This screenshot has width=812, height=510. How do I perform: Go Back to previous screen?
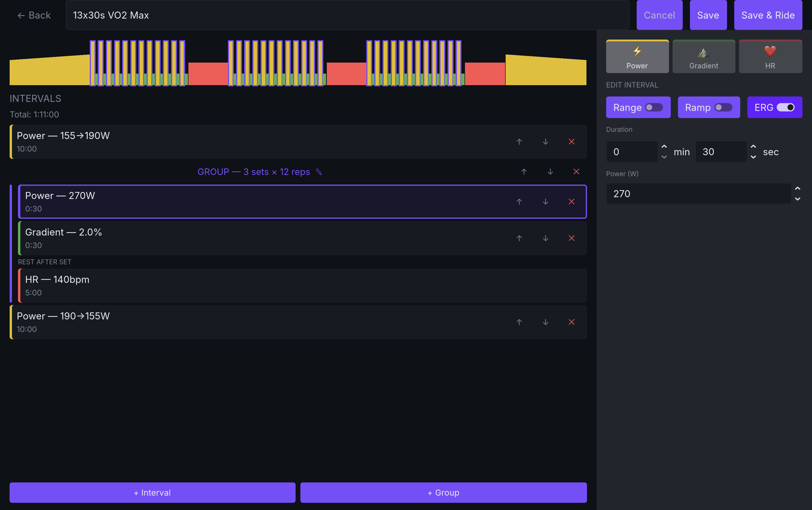(34, 15)
